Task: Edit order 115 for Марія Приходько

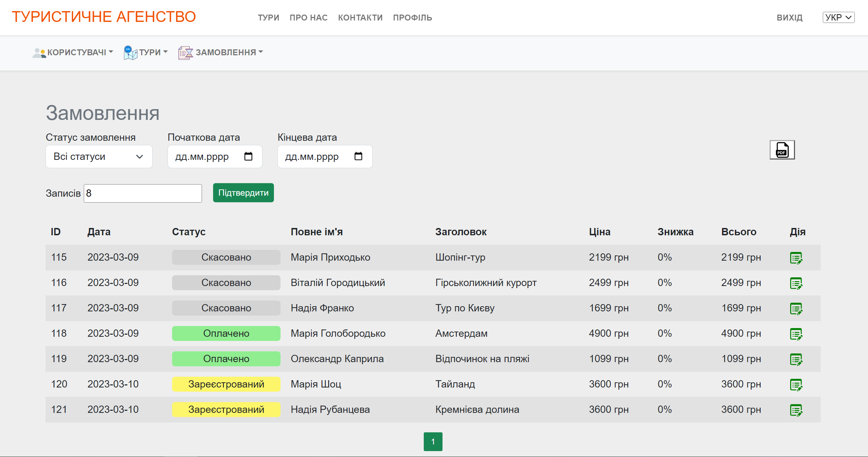Action: pos(796,258)
